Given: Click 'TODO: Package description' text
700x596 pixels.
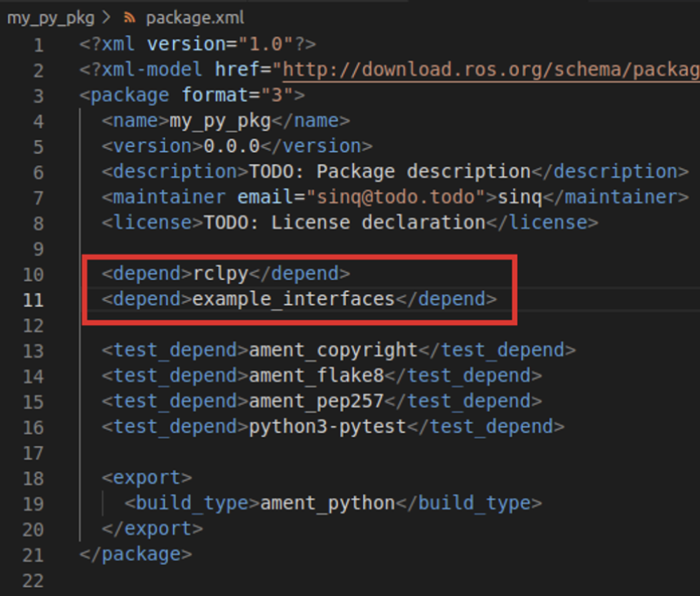Looking at the screenshot, I should pos(389,172).
